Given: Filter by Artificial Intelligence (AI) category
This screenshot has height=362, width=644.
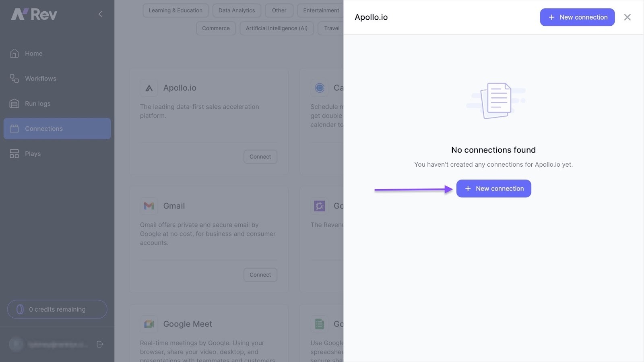Looking at the screenshot, I should tap(277, 28).
